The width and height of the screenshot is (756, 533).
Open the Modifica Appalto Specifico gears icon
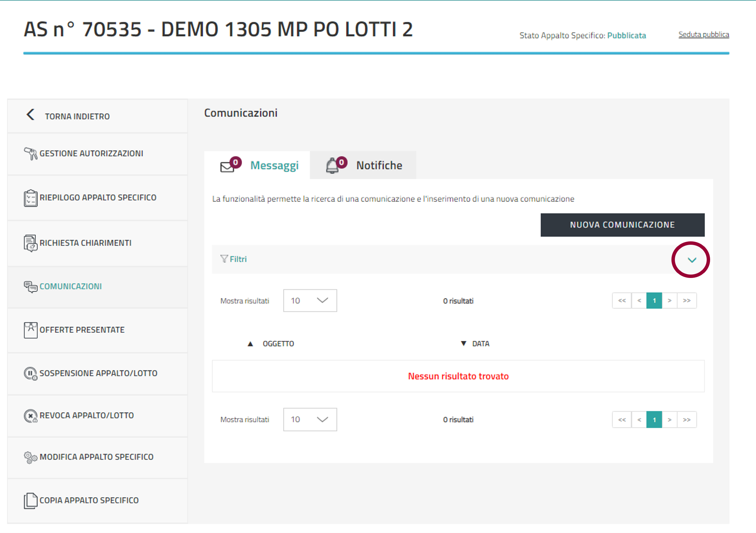(30, 457)
